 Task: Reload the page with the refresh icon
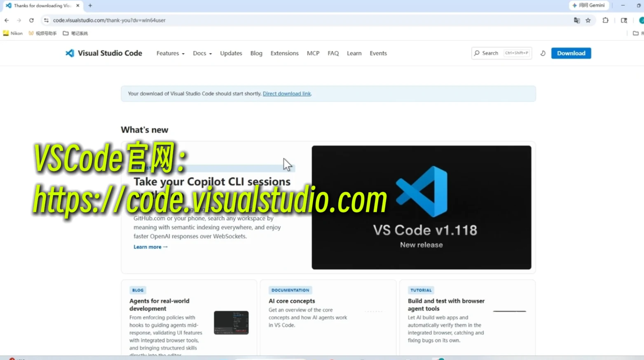point(31,20)
